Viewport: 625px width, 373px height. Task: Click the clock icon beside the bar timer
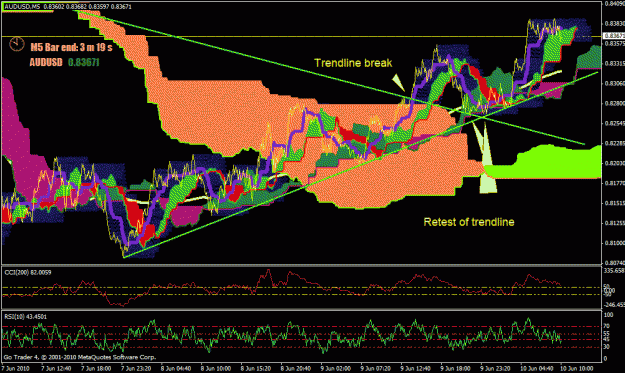click(17, 44)
